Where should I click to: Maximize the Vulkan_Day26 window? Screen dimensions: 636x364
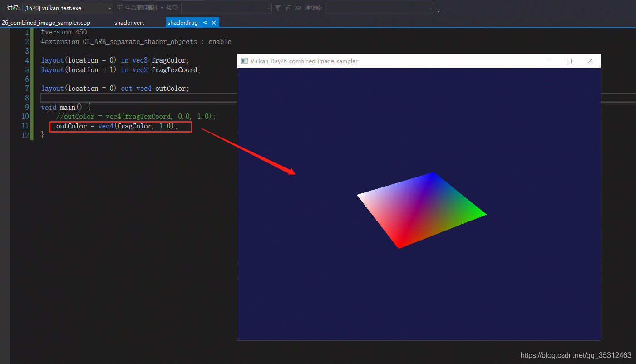569,61
